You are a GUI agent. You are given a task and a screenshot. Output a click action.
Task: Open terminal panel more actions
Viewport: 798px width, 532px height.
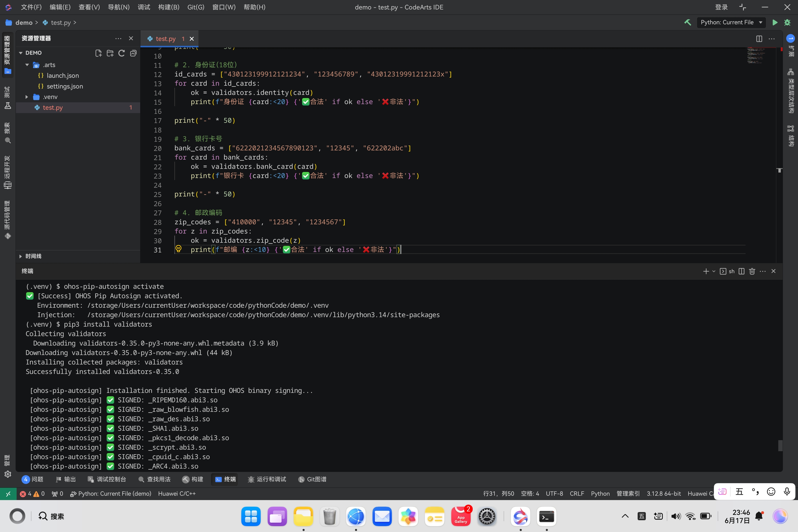point(763,271)
